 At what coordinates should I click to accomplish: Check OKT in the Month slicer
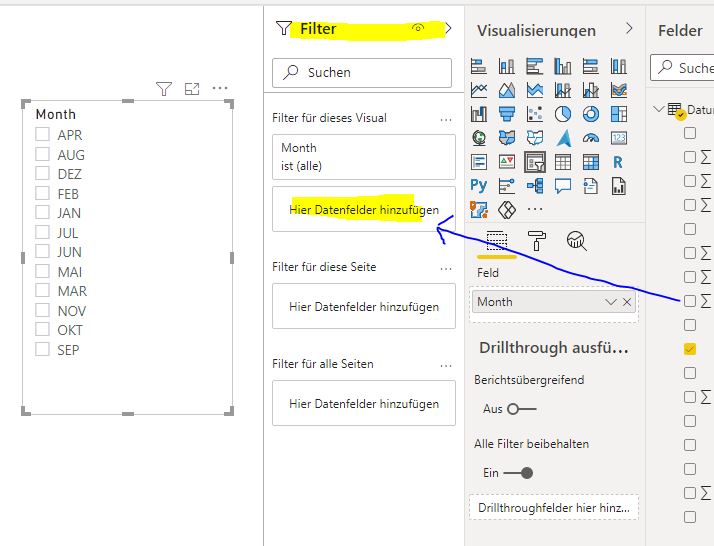tap(42, 329)
